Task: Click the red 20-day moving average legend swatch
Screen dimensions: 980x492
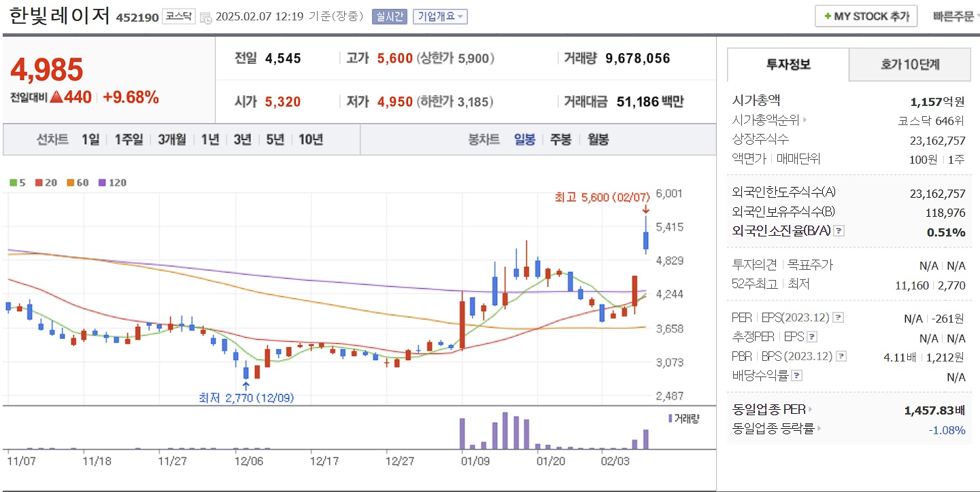Action: pos(39,183)
